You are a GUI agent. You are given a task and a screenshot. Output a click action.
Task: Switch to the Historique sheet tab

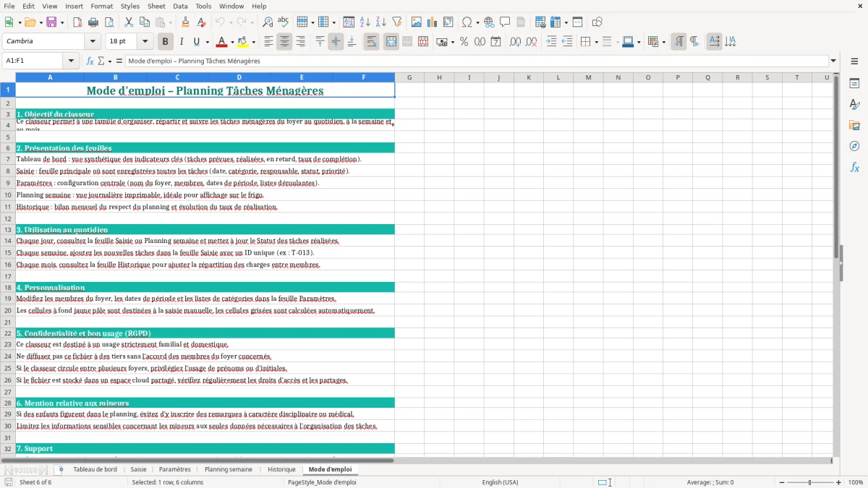[x=281, y=469]
